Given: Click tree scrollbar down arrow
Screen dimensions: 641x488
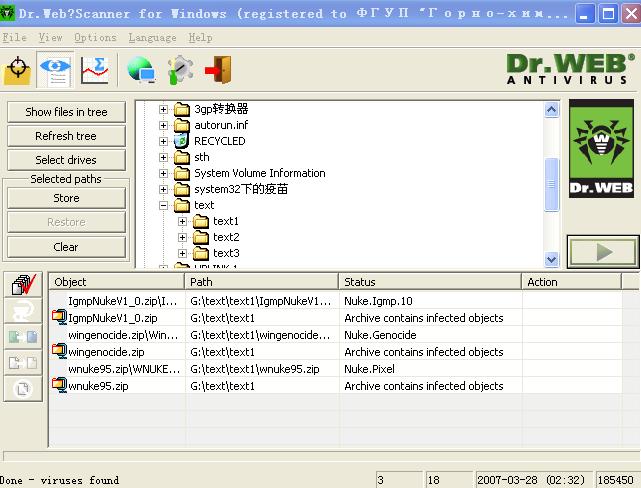Looking at the screenshot, I should click(551, 259).
